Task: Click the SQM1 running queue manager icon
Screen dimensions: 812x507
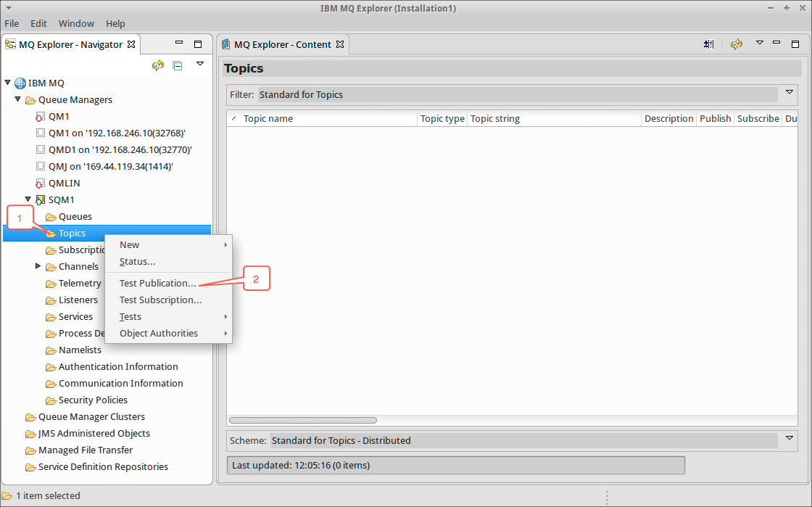Action: tap(40, 200)
